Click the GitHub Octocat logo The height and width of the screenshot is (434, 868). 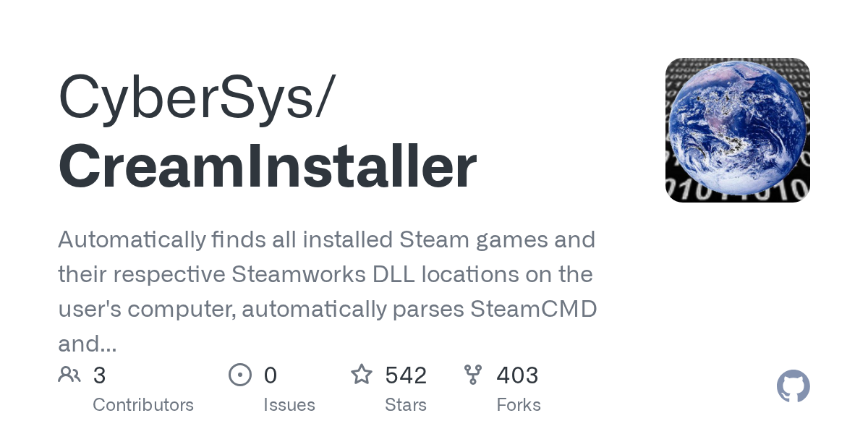click(793, 386)
